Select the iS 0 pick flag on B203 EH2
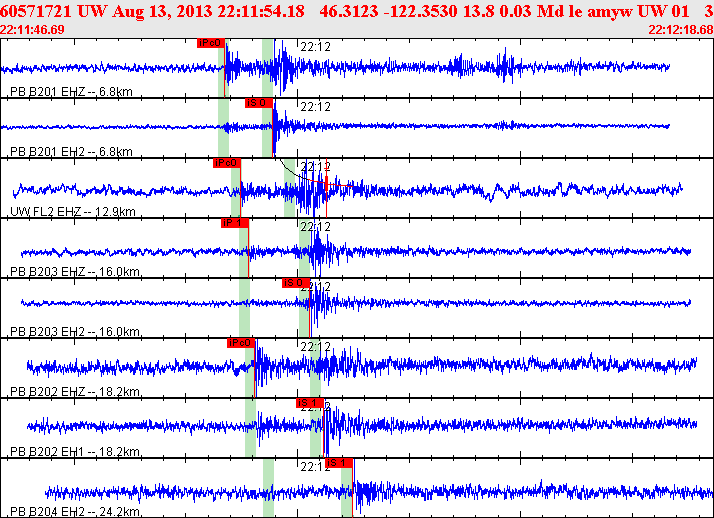The width and height of the screenshot is (714, 518). click(x=296, y=283)
